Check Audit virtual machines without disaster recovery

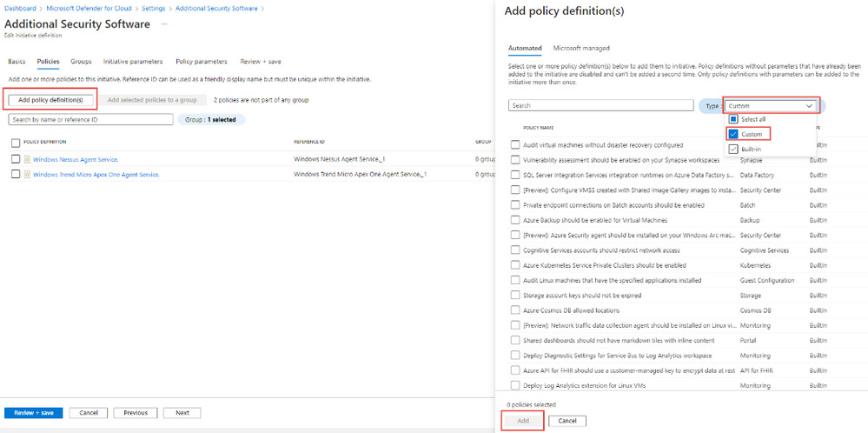[x=515, y=145]
